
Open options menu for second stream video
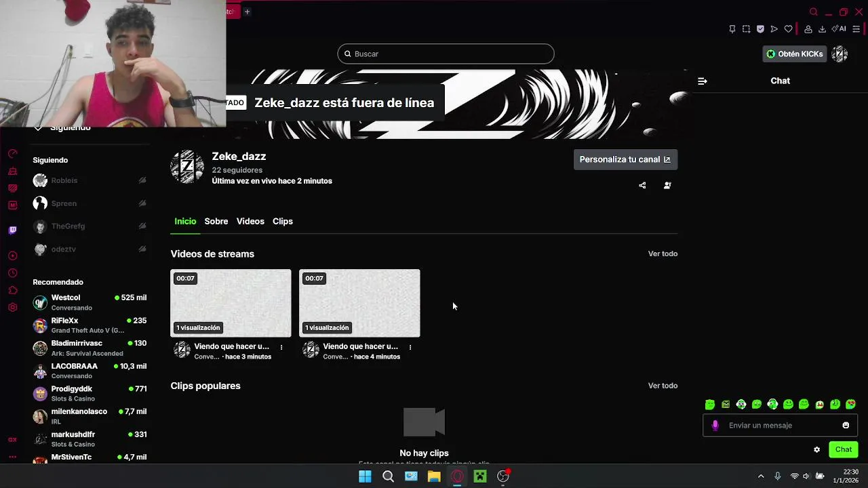pyautogui.click(x=410, y=347)
